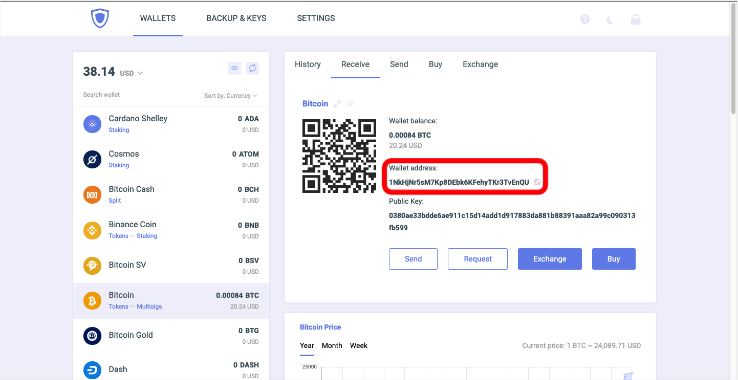Click the Bitcoin Cash coin icon
Screen dimensions: 738x380
92,194
